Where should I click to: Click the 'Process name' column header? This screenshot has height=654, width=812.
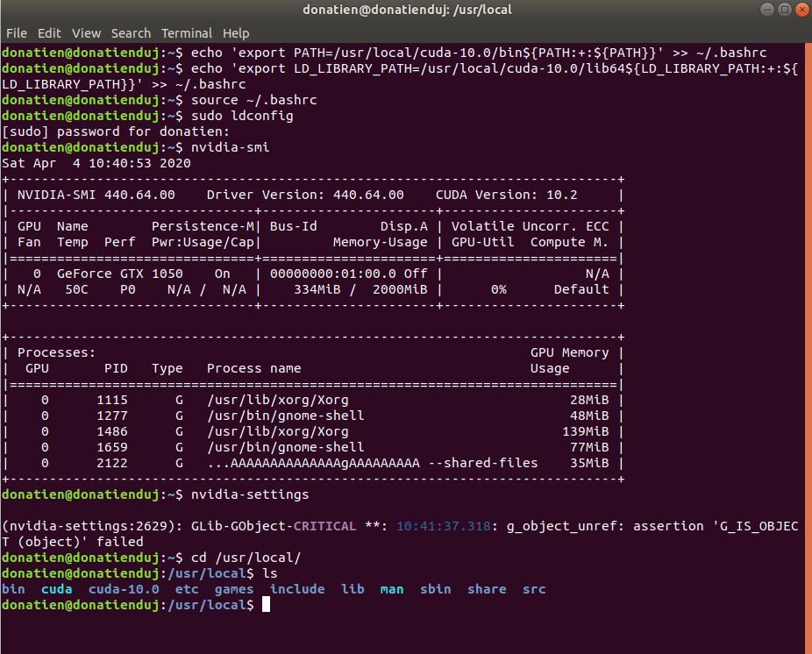tap(253, 368)
